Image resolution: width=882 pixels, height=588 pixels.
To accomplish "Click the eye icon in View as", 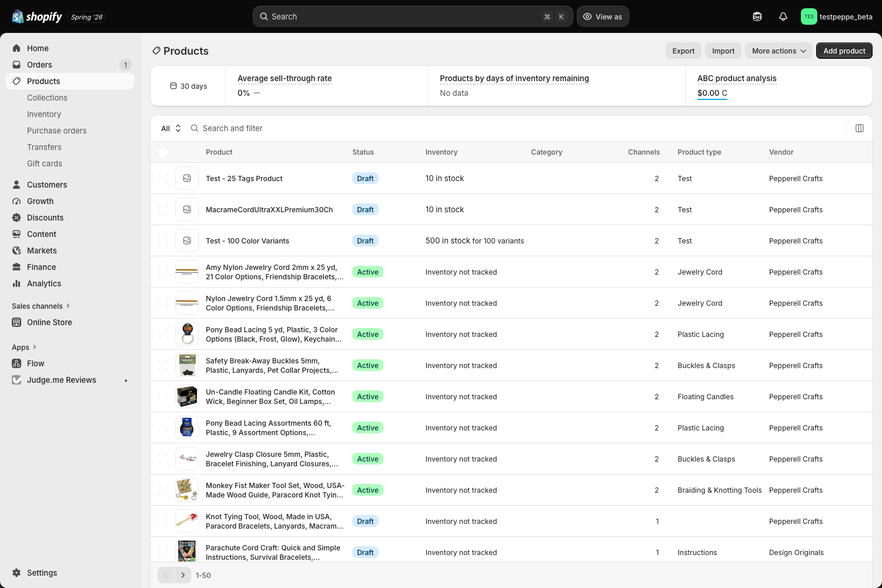I will point(587,16).
